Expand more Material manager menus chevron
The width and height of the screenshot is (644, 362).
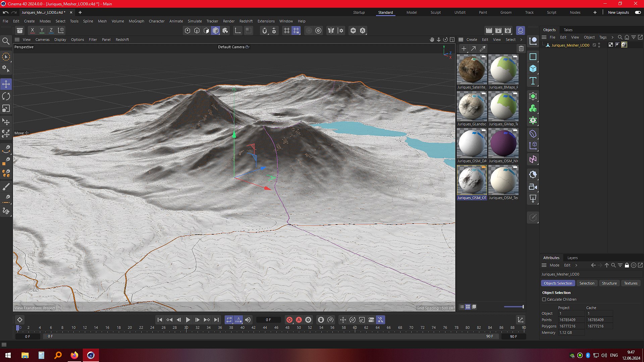click(521, 40)
